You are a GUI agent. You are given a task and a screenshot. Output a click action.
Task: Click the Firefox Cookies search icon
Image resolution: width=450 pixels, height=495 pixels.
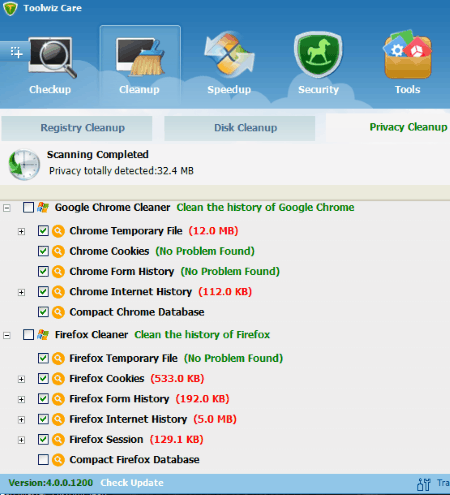tap(58, 379)
